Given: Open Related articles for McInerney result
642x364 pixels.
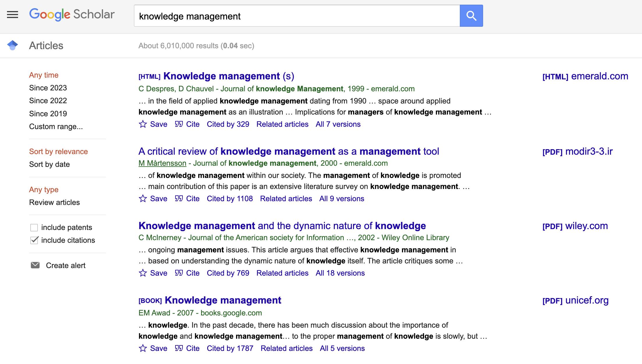Looking at the screenshot, I should point(282,273).
